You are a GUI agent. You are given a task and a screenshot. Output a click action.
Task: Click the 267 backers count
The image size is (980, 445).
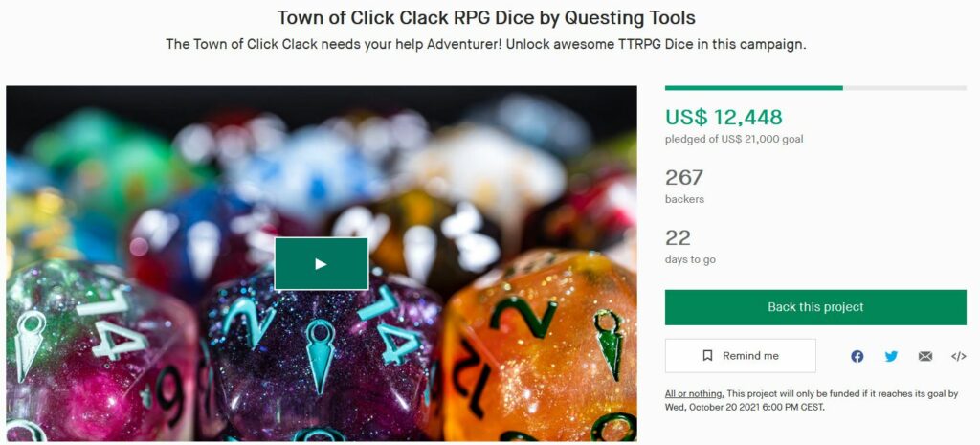click(x=684, y=177)
